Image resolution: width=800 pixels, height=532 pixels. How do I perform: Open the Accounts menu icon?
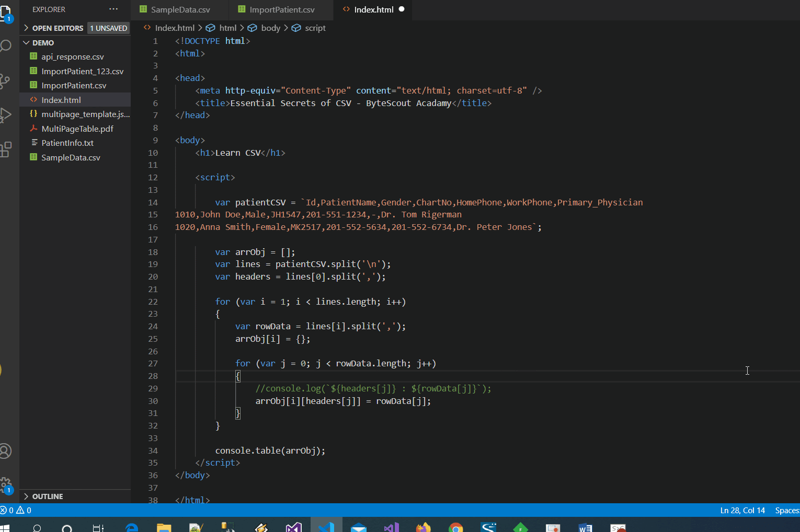click(x=5, y=451)
